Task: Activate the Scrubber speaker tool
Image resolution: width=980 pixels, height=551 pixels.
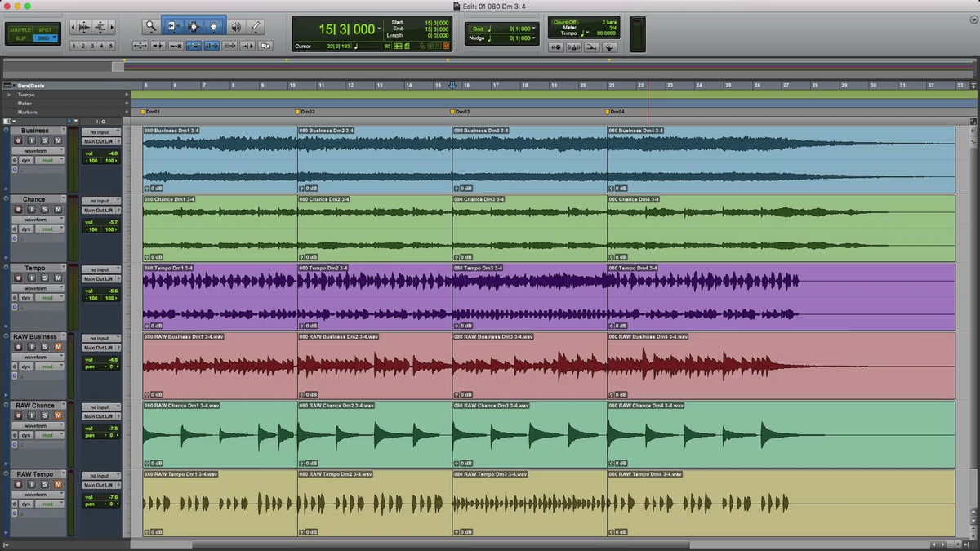Action: tap(236, 27)
